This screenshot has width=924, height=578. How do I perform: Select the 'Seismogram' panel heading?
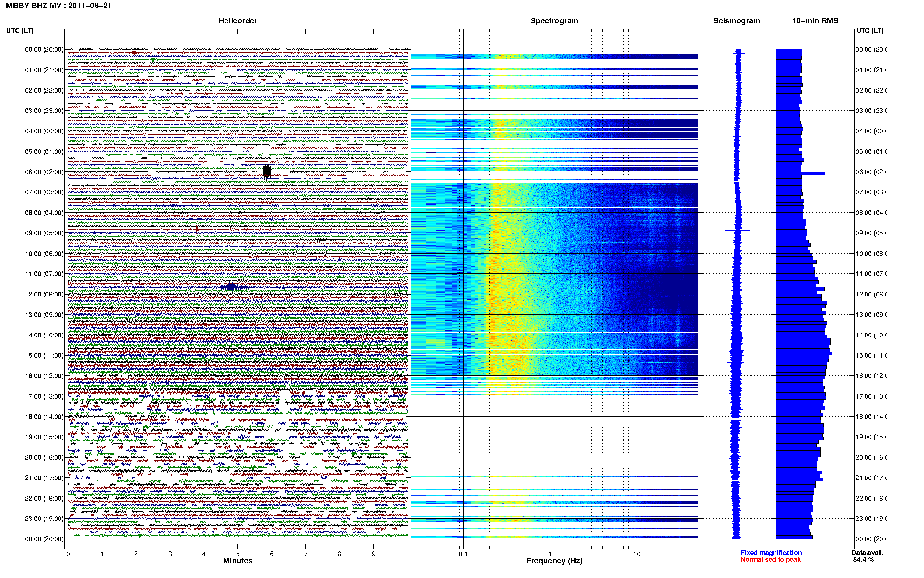click(x=737, y=21)
